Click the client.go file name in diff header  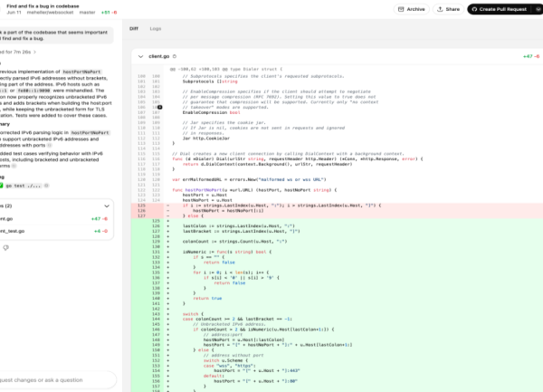159,56
